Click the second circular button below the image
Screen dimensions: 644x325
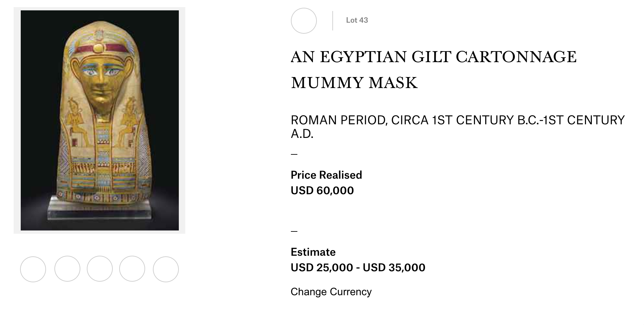67,269
